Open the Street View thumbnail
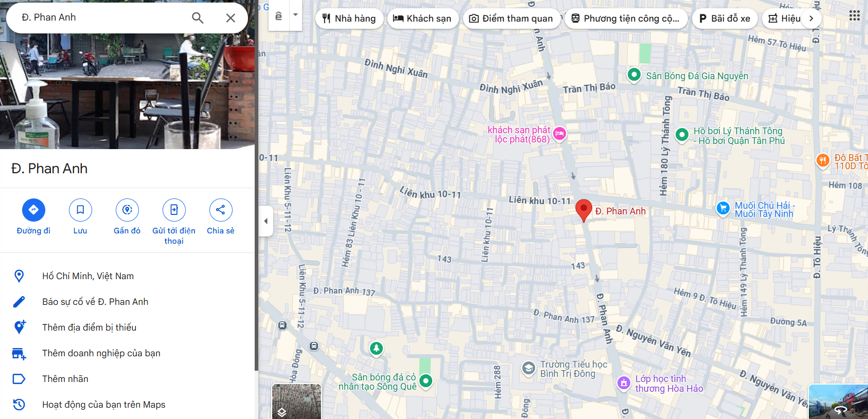Screen dimensions: 868x419 838,402
